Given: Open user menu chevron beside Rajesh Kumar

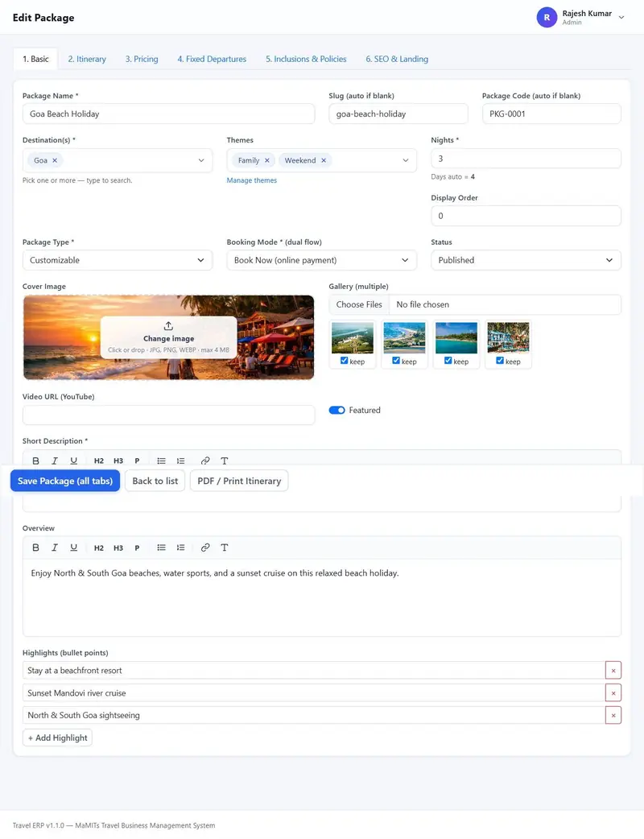Looking at the screenshot, I should [x=621, y=17].
